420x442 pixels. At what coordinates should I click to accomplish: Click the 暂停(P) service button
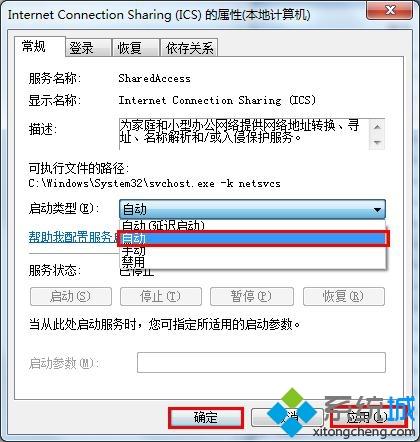pyautogui.click(x=252, y=296)
